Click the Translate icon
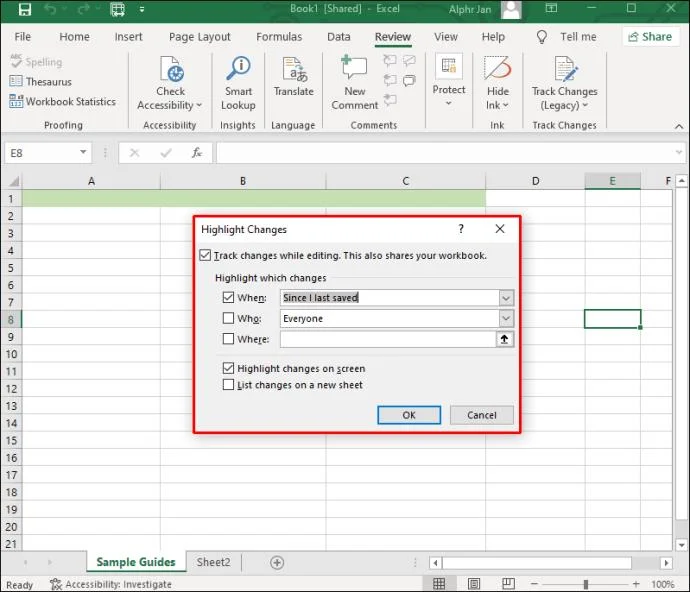690x592 pixels. click(294, 70)
